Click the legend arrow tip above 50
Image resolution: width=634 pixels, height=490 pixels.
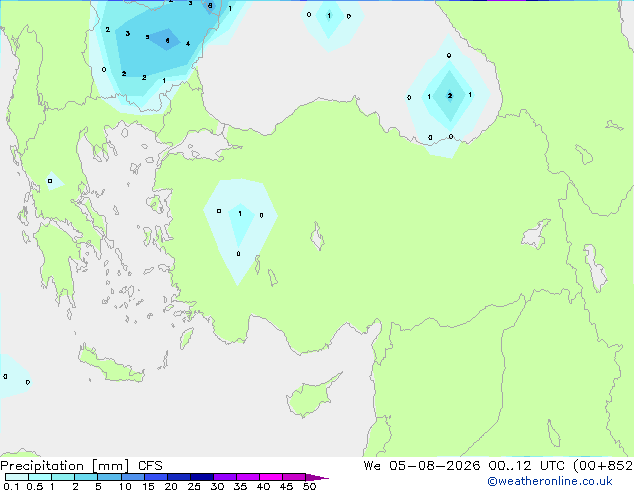click(317, 477)
